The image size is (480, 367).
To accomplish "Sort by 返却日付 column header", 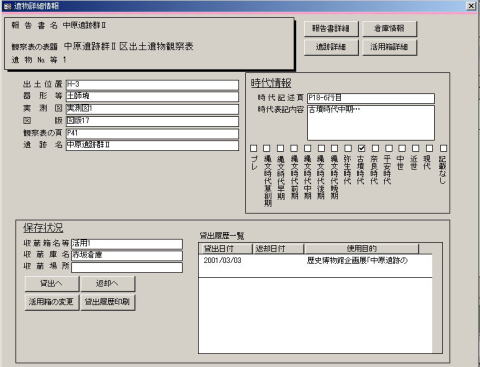I will 278,249.
